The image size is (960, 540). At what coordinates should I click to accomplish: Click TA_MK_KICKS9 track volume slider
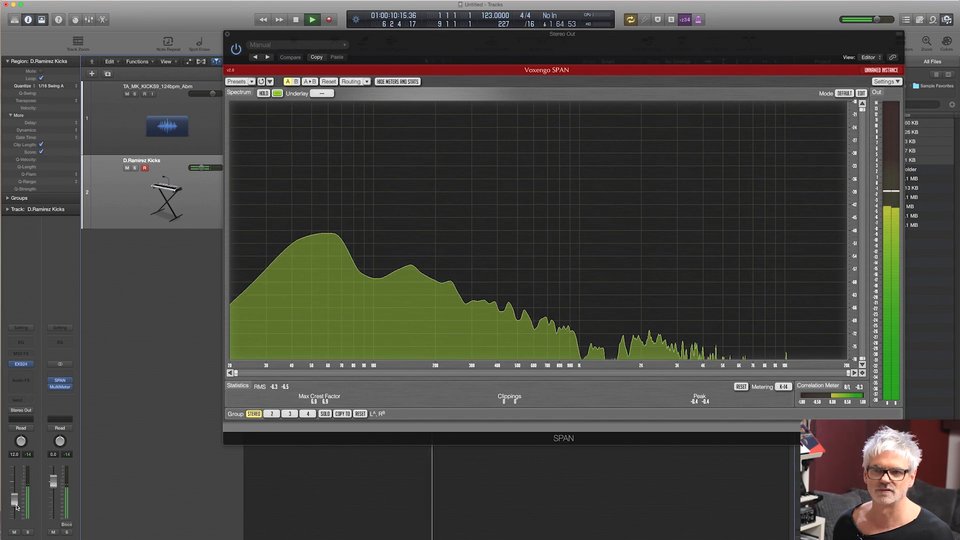[x=204, y=94]
